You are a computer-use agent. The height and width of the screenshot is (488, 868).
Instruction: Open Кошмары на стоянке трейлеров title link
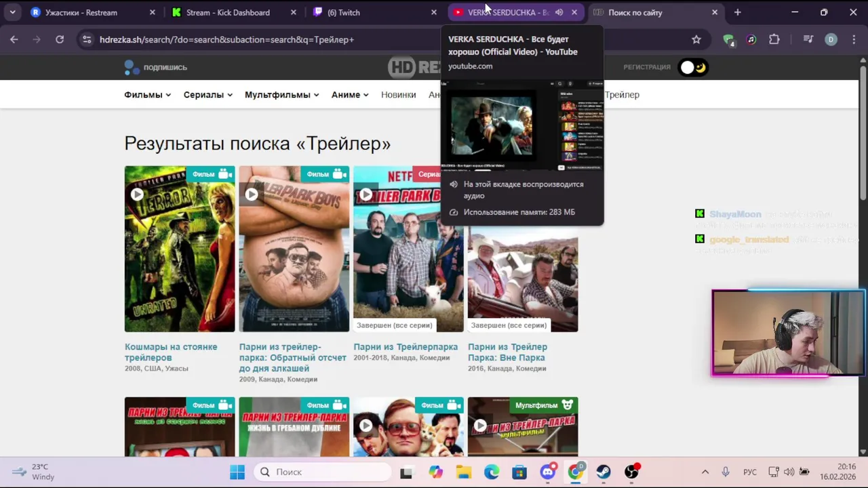(171, 352)
